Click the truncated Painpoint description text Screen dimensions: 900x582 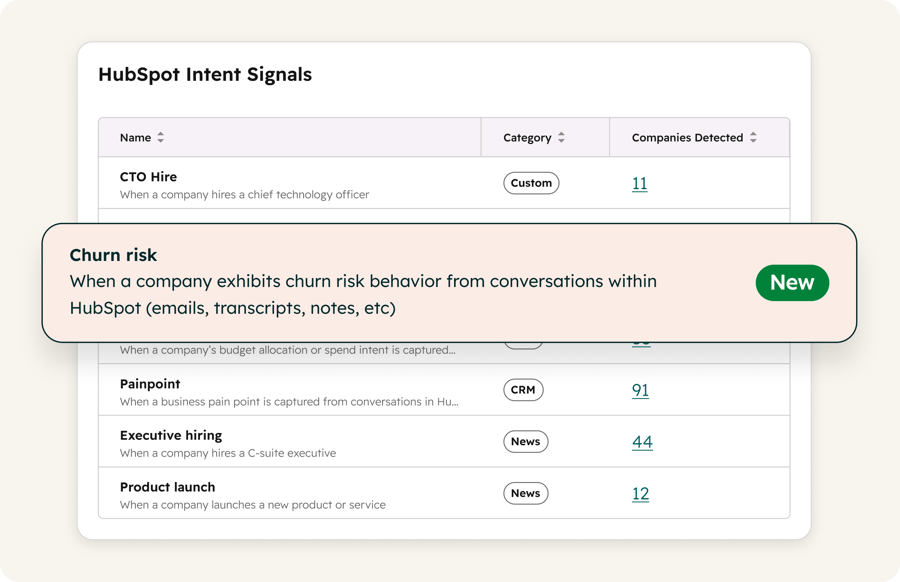[x=289, y=402]
